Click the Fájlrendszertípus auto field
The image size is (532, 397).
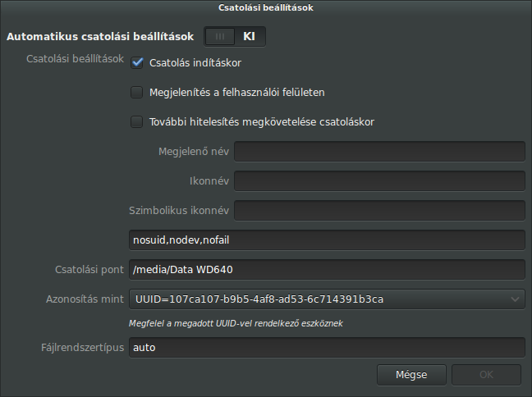(x=327, y=348)
